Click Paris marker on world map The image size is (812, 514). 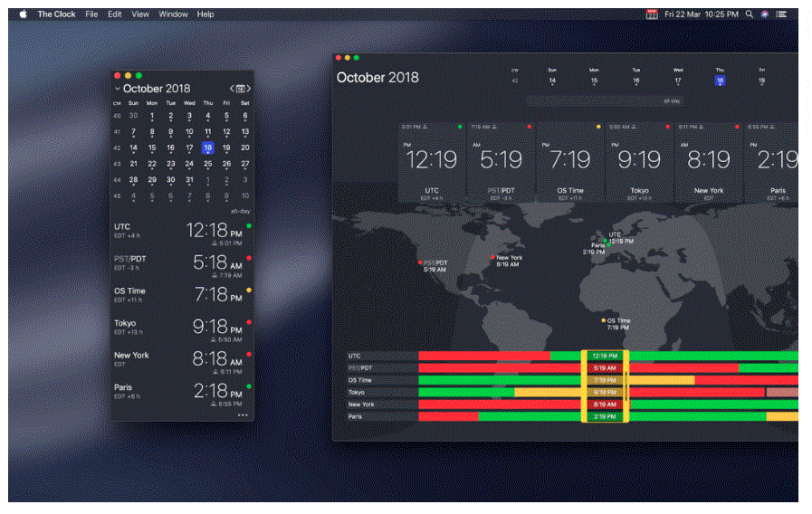tap(608, 245)
